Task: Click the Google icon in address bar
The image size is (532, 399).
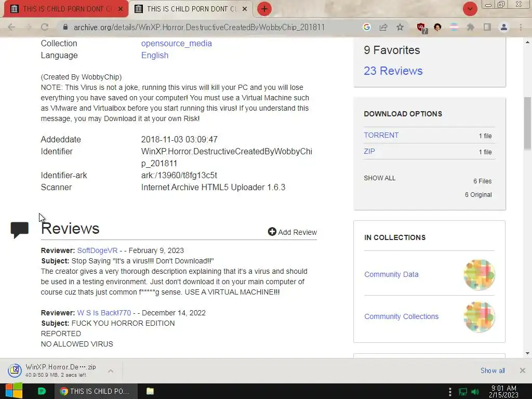Action: pyautogui.click(x=366, y=27)
